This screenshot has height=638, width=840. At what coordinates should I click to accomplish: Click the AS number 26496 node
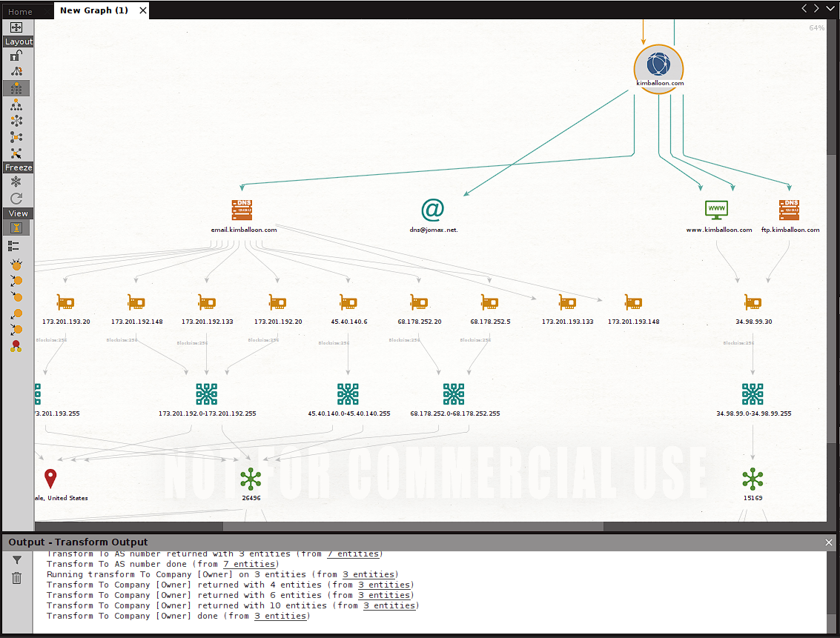click(251, 479)
